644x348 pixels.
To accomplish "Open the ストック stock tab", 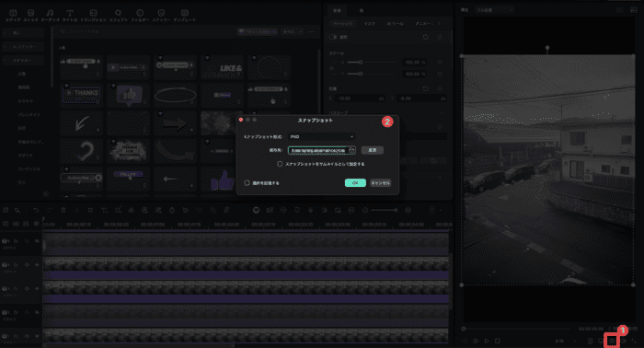I will (x=30, y=16).
